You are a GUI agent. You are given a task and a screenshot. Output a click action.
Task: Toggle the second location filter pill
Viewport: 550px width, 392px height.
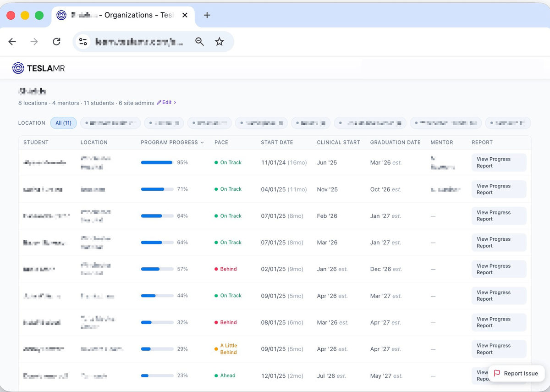(110, 122)
